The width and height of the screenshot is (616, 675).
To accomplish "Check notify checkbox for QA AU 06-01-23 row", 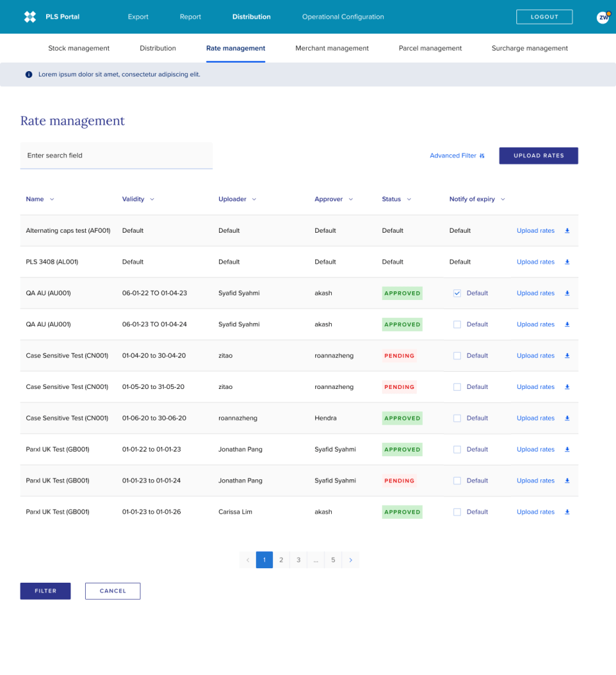I will 457,324.
